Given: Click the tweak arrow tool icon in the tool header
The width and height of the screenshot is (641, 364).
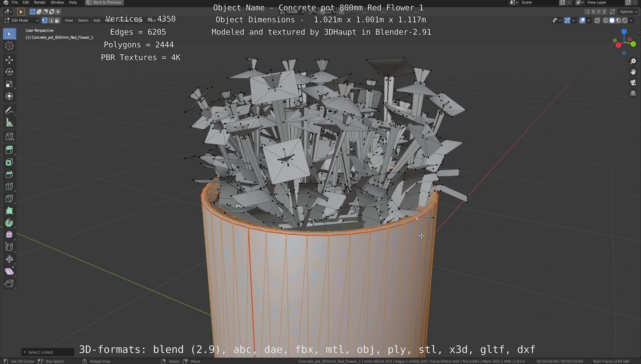Looking at the screenshot, I should pos(21,12).
